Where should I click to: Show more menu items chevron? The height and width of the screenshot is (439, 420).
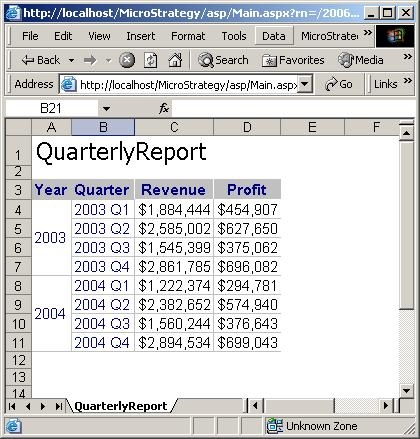368,32
